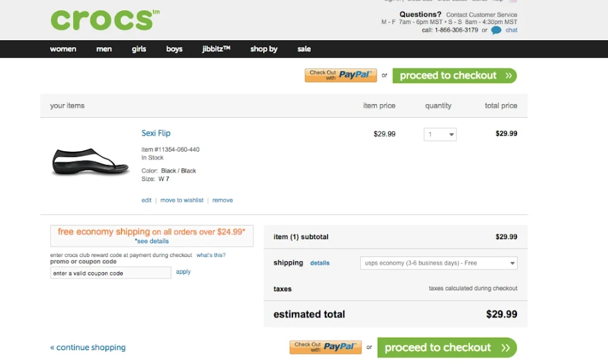Click the Sexi Flip product link

(156, 133)
